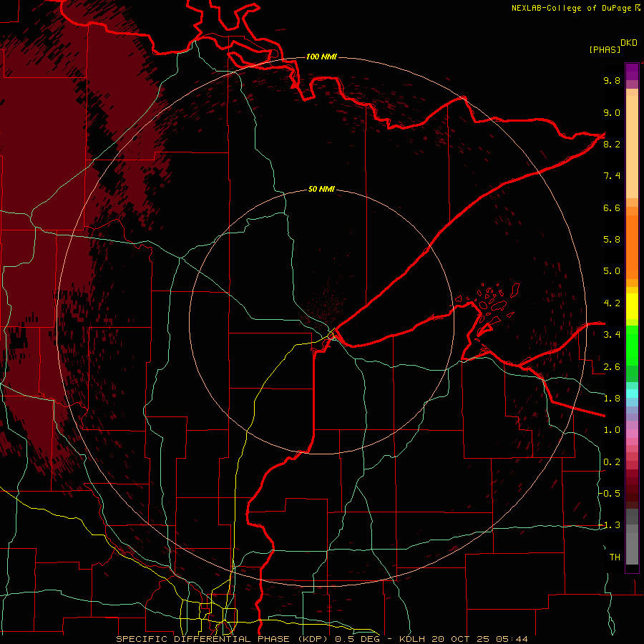Click the DKD legend header

[x=629, y=43]
